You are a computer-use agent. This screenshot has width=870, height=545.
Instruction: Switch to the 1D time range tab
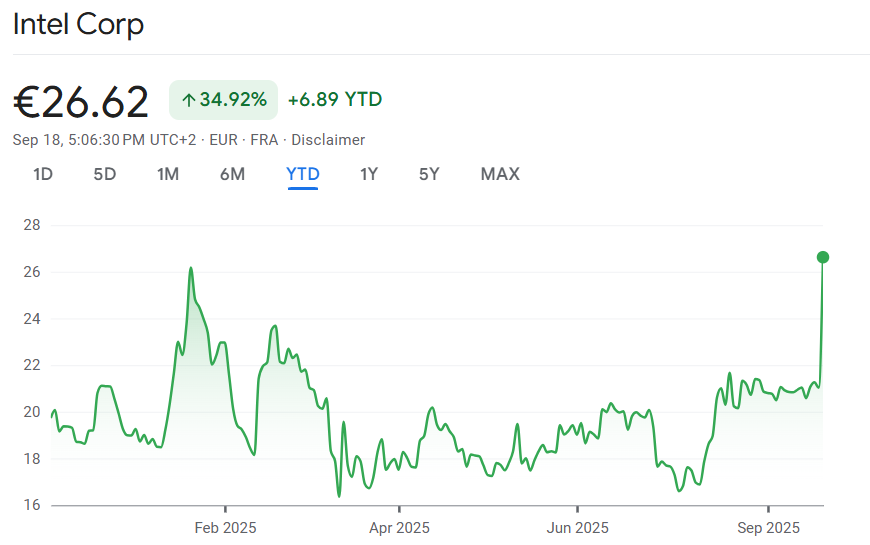[43, 174]
